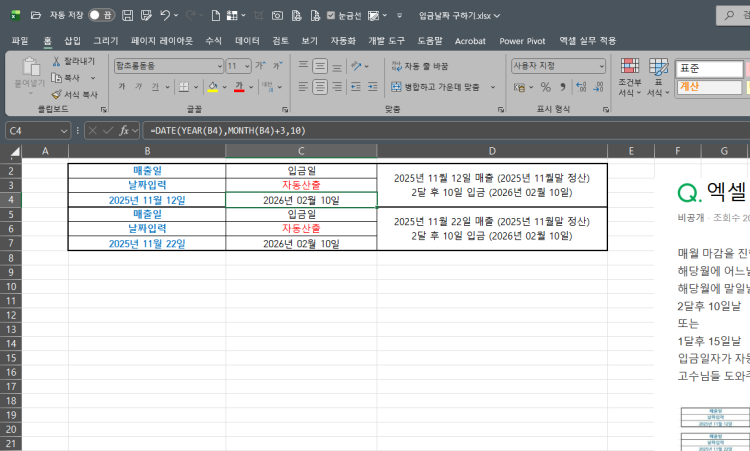The height and width of the screenshot is (451, 750).
Task: Switch to the Insert (삽입) tab
Action: 72,41
